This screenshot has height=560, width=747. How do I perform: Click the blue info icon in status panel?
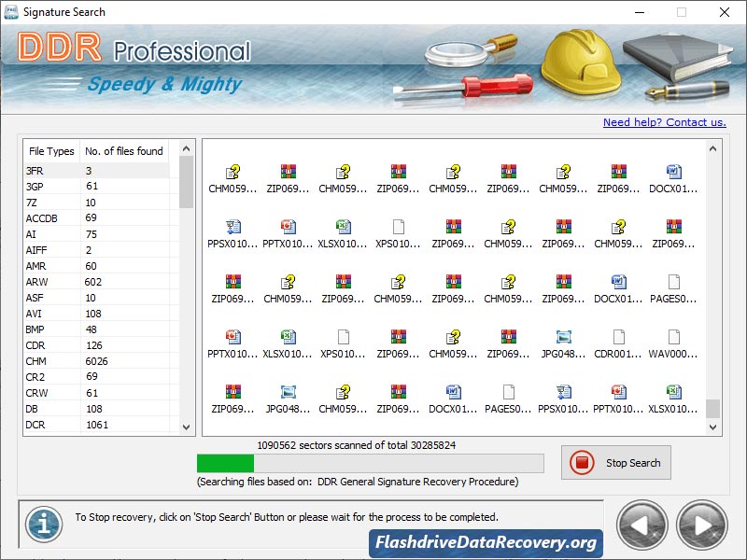tap(44, 524)
